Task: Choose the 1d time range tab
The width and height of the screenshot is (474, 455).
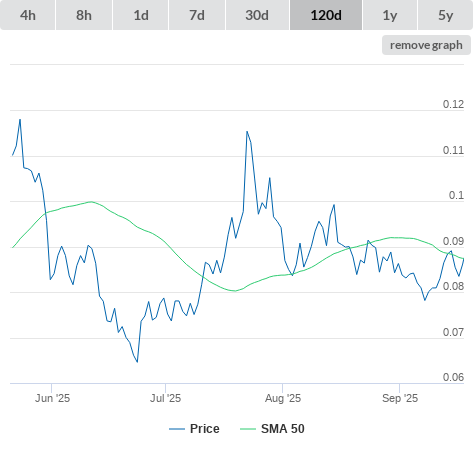Action: [141, 15]
